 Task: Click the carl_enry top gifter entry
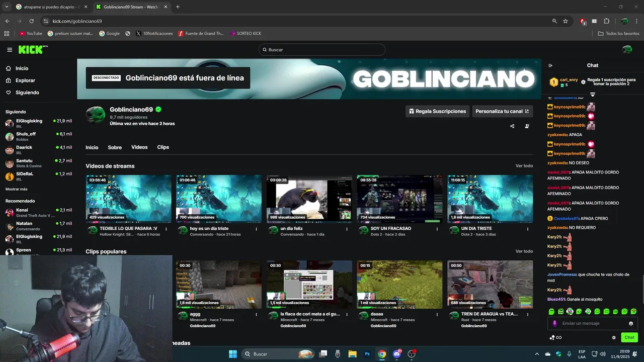564,82
